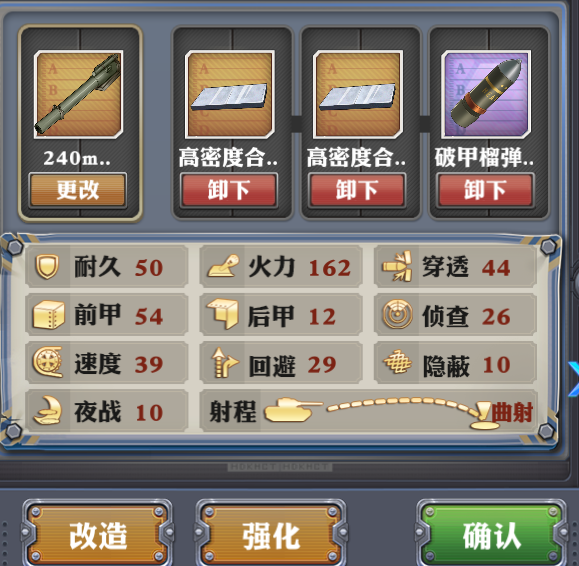
Task: Click the 火力 firepower icon
Action: tap(223, 266)
